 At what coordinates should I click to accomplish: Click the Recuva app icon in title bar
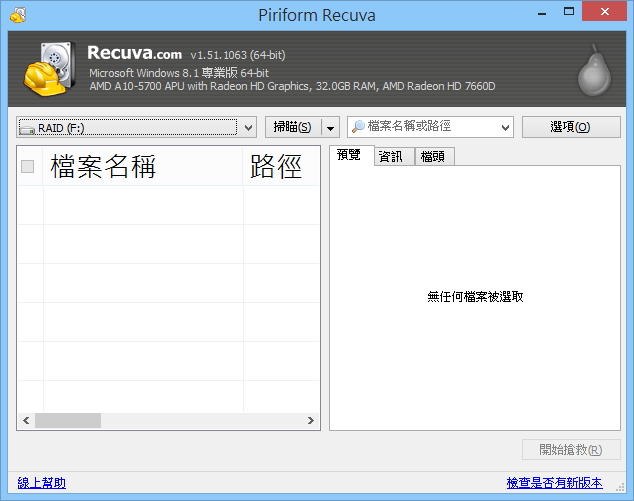pos(18,15)
